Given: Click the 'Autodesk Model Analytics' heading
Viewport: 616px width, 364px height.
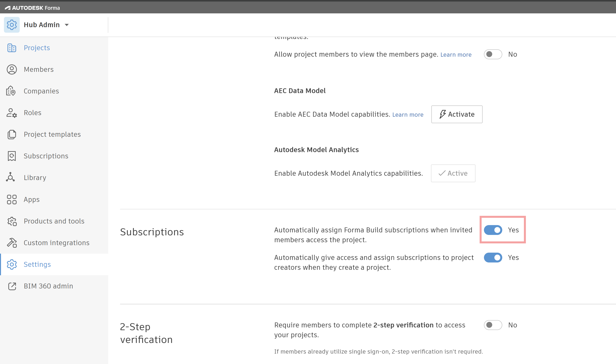Looking at the screenshot, I should (x=316, y=150).
